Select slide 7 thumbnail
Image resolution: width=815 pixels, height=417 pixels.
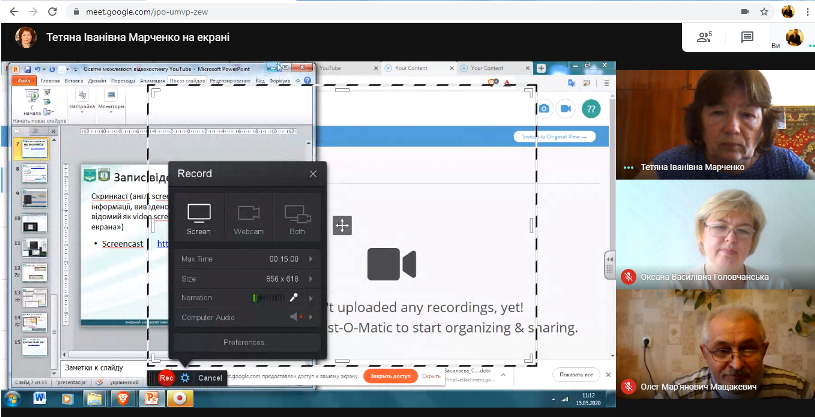[x=35, y=149]
